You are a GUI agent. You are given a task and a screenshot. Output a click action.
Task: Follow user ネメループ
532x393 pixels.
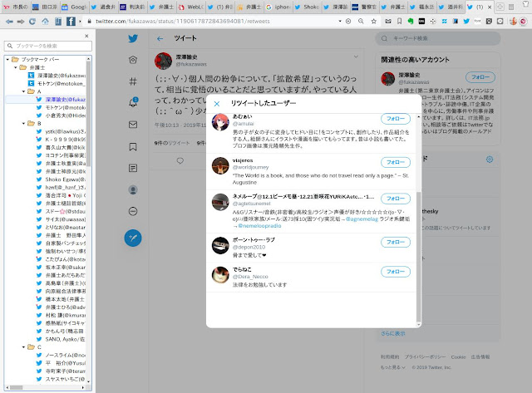click(x=396, y=199)
